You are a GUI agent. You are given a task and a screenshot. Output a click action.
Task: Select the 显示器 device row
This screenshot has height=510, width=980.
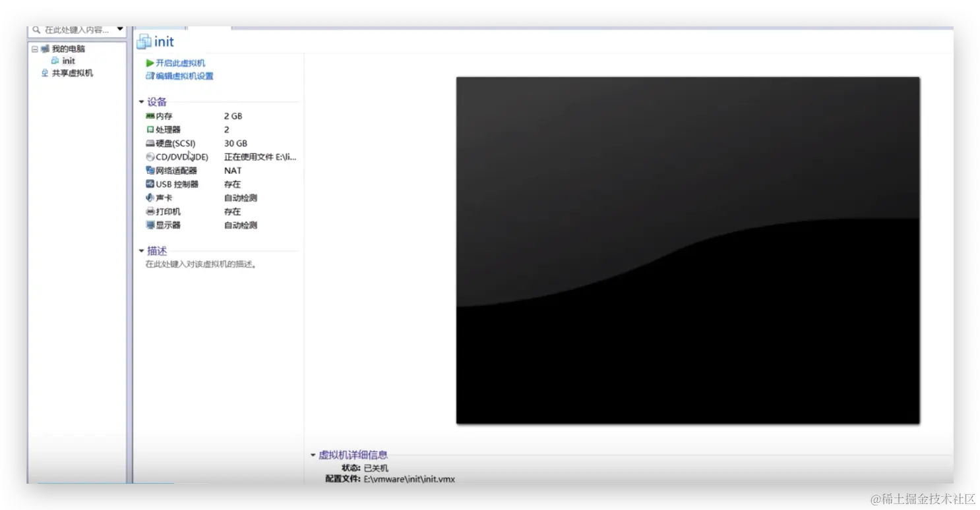pyautogui.click(x=222, y=225)
